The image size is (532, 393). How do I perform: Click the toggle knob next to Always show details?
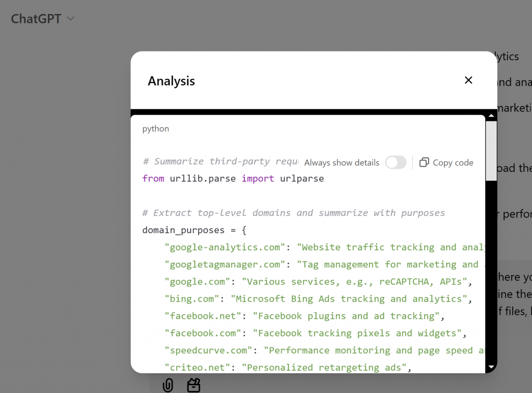click(x=392, y=162)
